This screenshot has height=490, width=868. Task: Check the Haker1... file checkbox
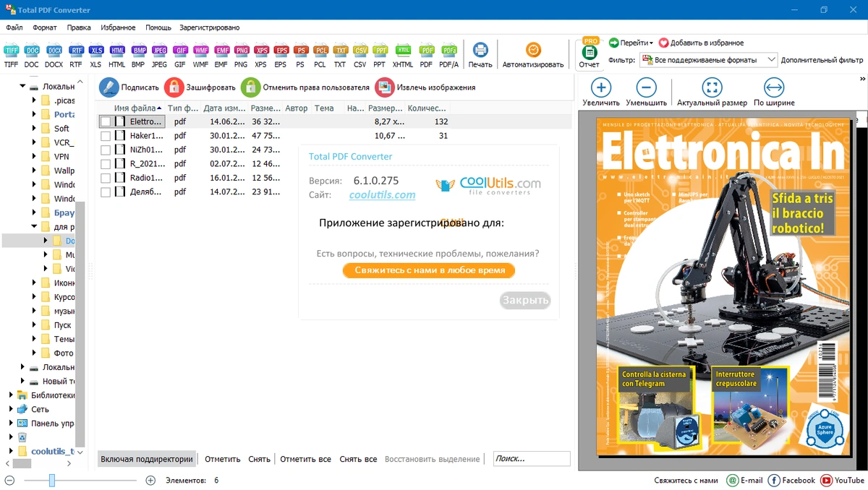[x=106, y=136]
